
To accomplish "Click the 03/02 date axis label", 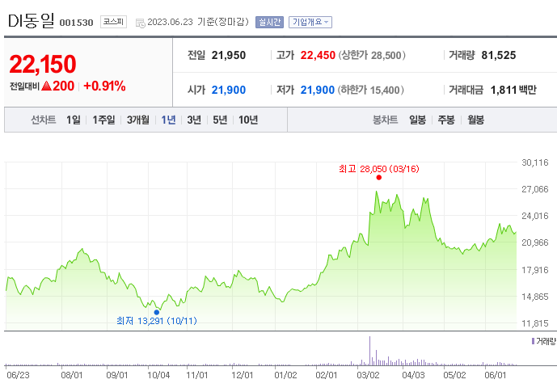I will [368, 375].
